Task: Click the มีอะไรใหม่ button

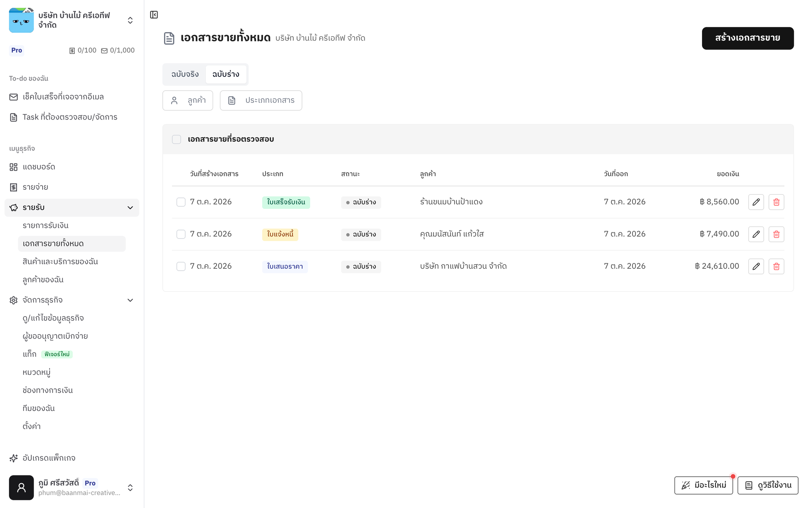Action: click(x=704, y=485)
